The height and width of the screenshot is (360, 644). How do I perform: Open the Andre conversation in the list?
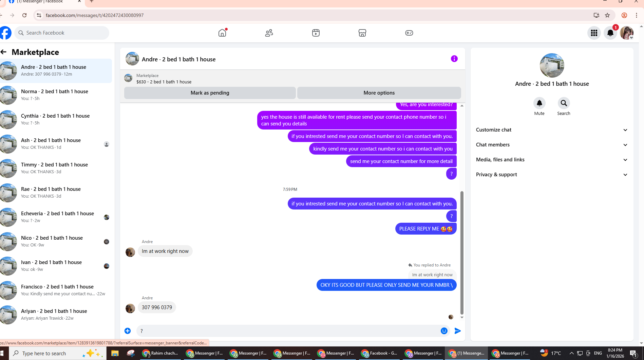(56, 71)
